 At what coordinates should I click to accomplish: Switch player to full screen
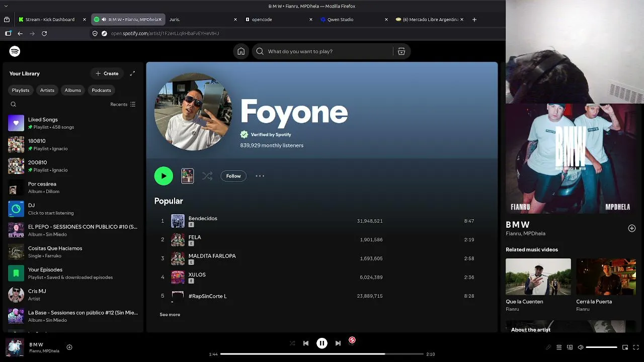636,347
